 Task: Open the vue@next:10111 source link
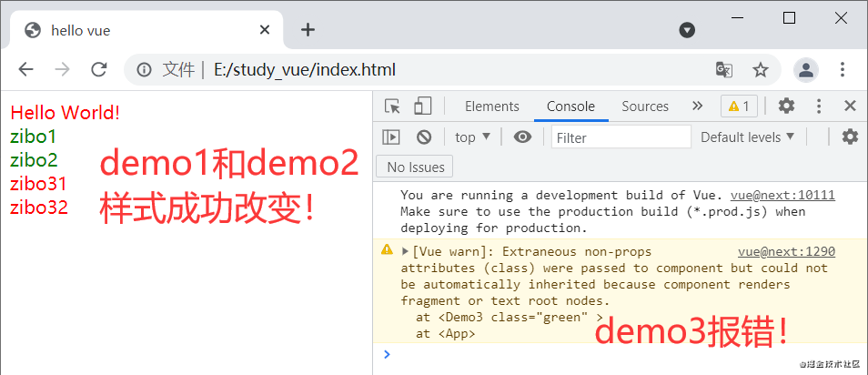coord(782,195)
